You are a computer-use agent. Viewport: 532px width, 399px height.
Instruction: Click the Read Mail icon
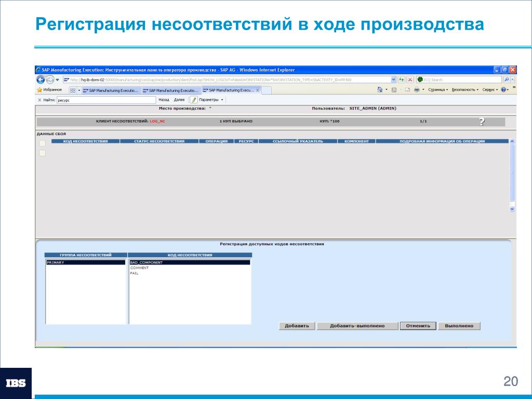pos(407,90)
